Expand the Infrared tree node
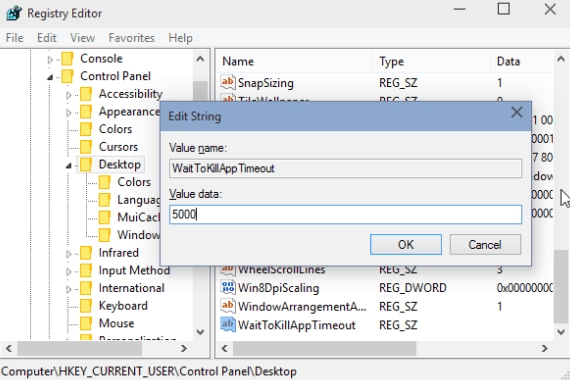 (x=69, y=253)
